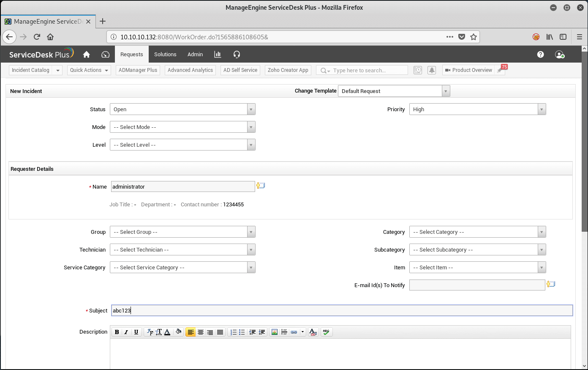Open user lookup beside E-mail Id(s) To Notify
This screenshot has height=370, width=588.
click(x=550, y=284)
